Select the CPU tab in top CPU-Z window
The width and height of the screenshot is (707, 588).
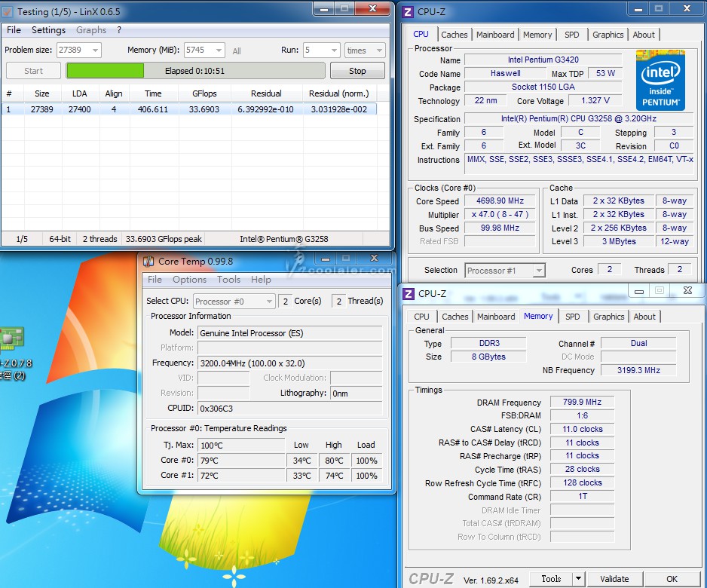point(421,34)
